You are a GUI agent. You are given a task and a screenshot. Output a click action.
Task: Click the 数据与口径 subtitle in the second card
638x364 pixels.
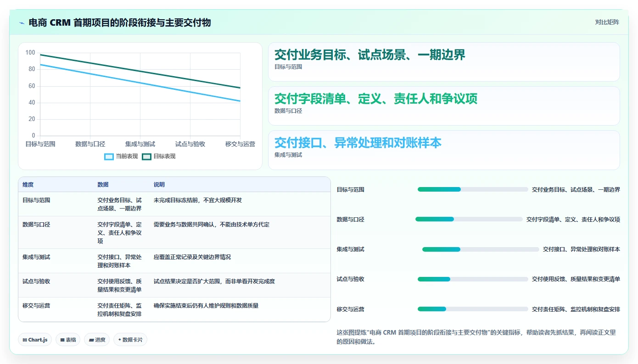click(x=288, y=111)
